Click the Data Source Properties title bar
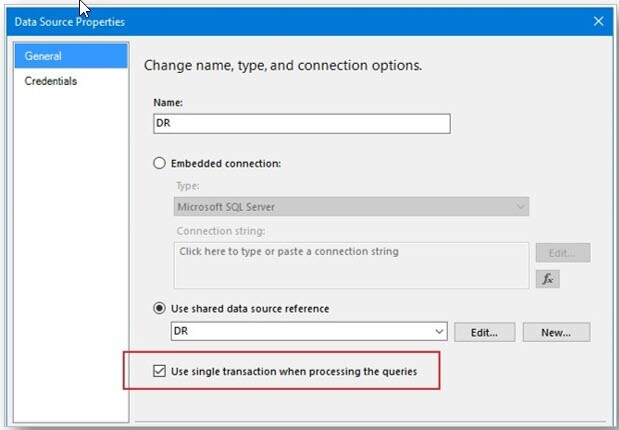Viewport: 619px width, 430px height. click(300, 20)
